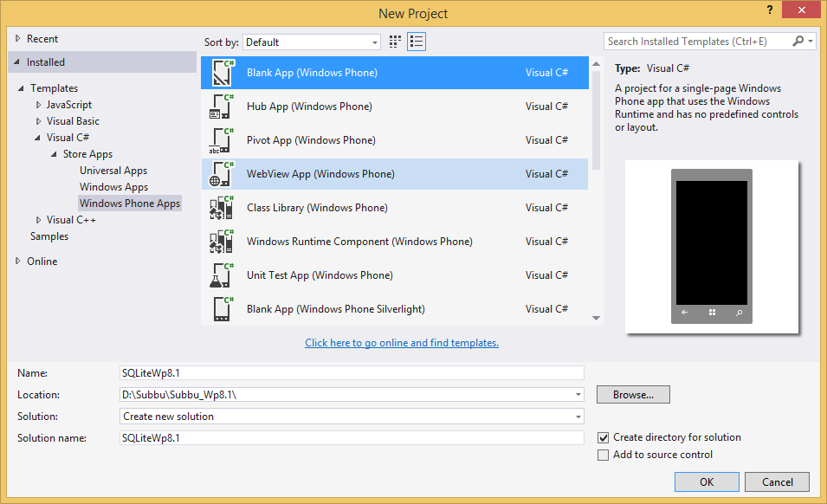
Task: Click inside the Name input field
Action: pos(346,372)
